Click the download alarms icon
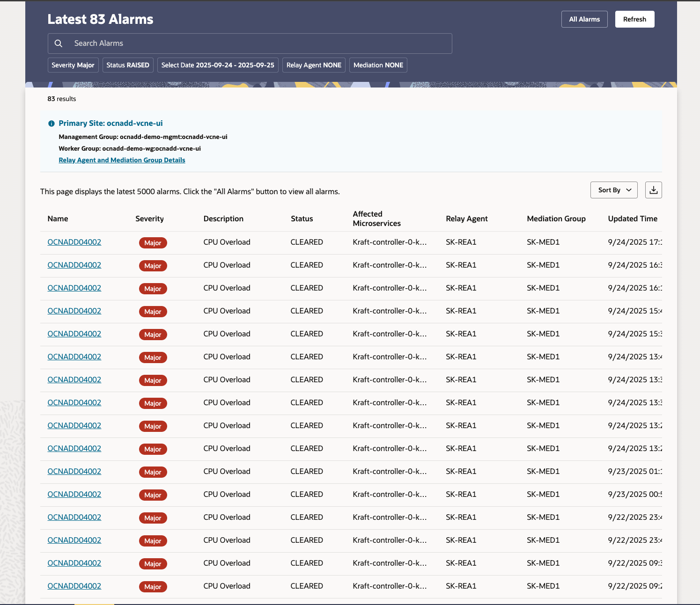This screenshot has width=700, height=605. 653,190
